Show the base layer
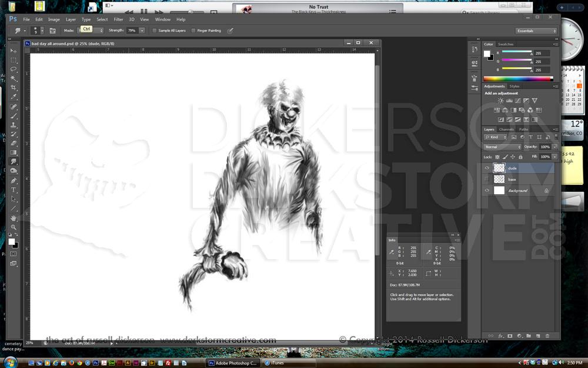This screenshot has width=588, height=368. [487, 179]
